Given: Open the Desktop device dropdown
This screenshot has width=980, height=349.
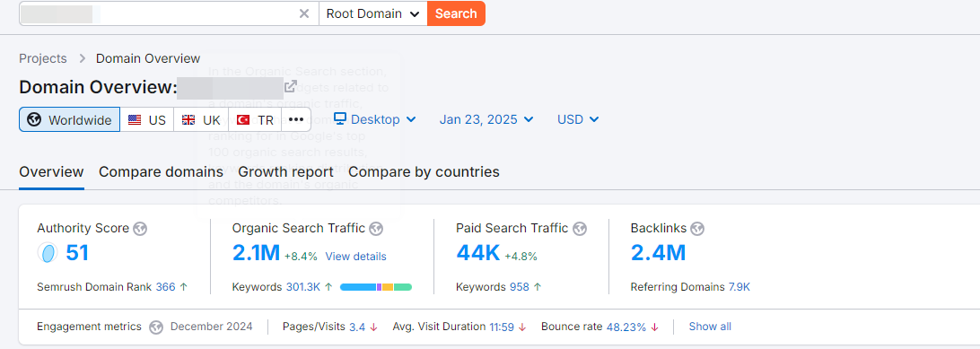Looking at the screenshot, I should 375,119.
